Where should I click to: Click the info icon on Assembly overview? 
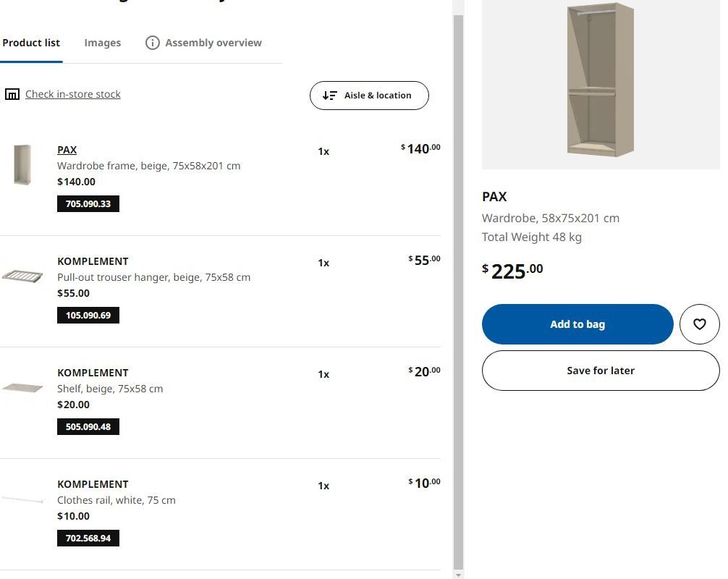click(153, 43)
